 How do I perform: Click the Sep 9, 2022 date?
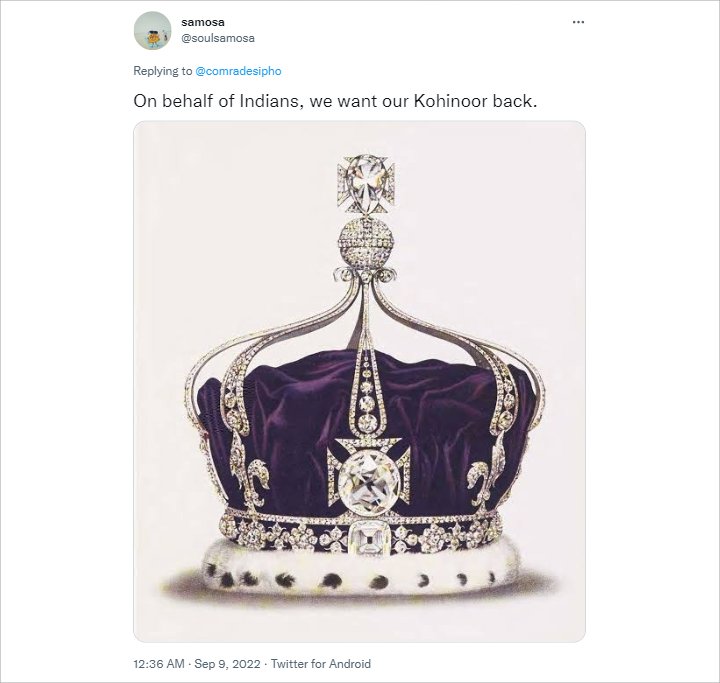pyautogui.click(x=227, y=664)
